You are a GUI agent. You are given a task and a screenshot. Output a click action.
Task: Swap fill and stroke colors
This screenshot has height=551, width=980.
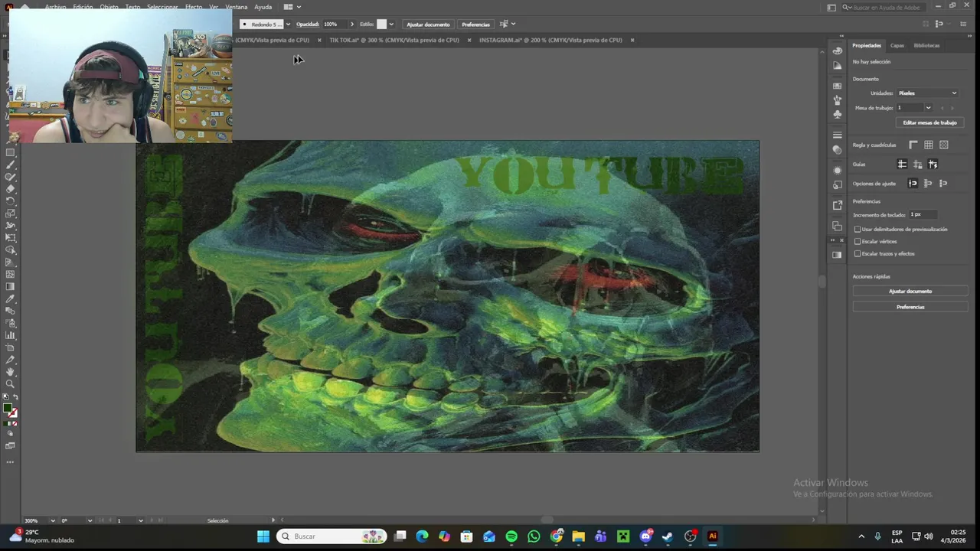(15, 398)
